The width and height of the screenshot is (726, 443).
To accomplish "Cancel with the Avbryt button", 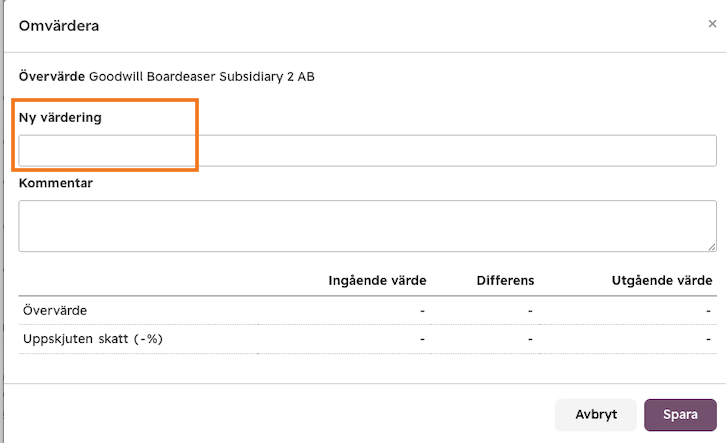I will 596,415.
